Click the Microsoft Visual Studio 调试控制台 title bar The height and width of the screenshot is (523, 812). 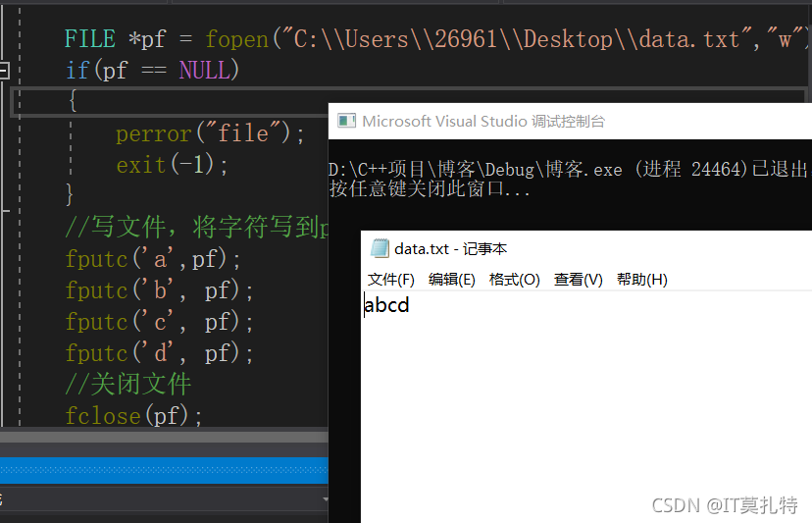(570, 121)
